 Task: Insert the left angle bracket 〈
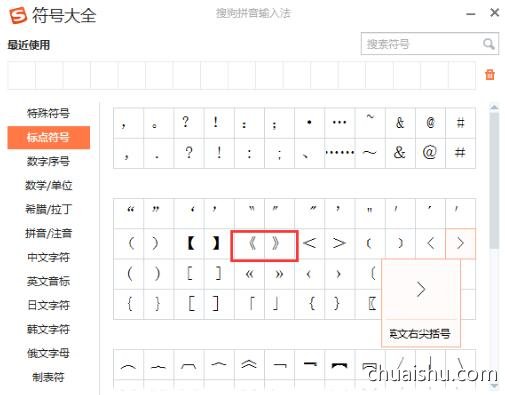click(x=430, y=244)
